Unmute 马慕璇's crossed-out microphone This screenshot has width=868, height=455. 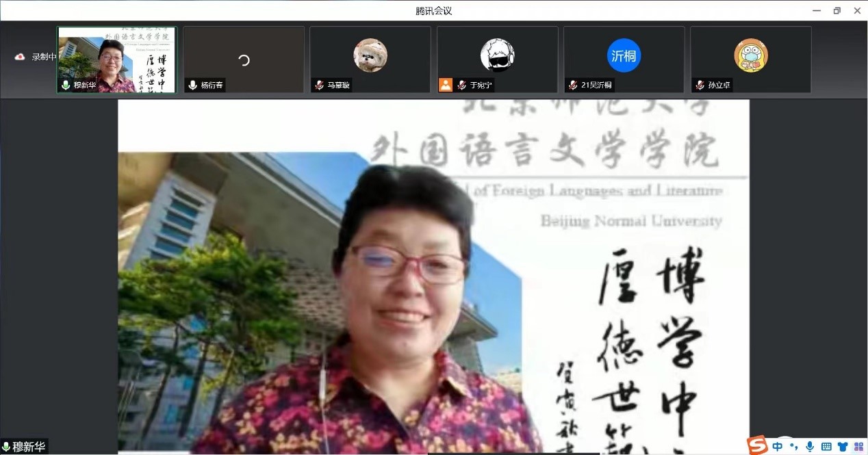pos(319,86)
